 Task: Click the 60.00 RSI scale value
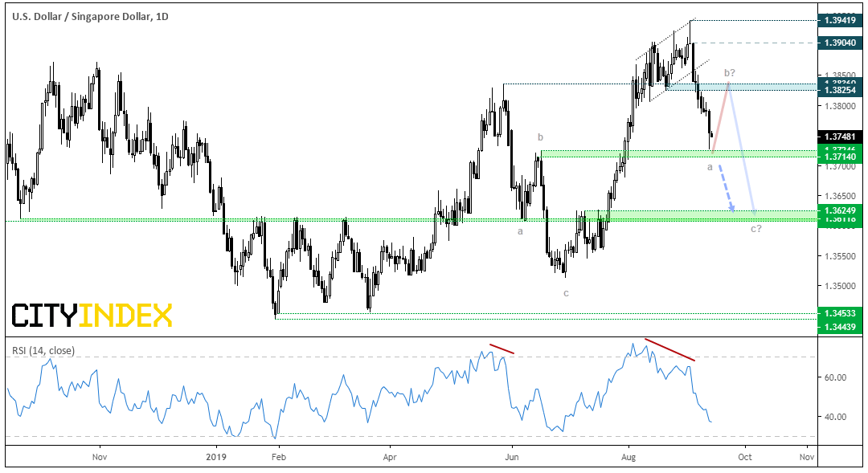pyautogui.click(x=835, y=377)
